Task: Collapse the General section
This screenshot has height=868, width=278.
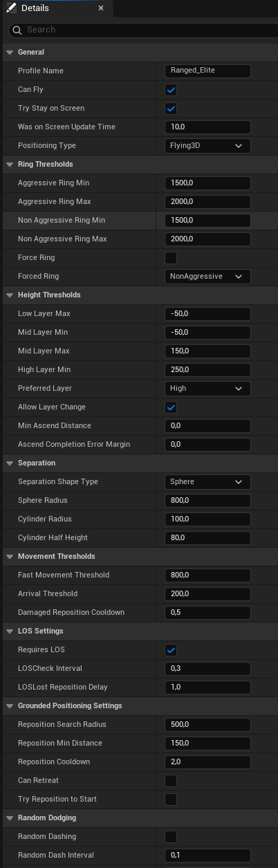Action: click(9, 53)
